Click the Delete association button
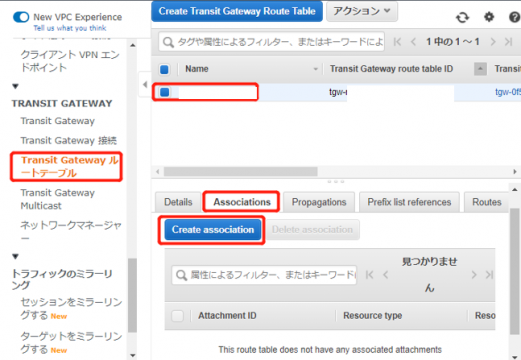Image resolution: width=521 pixels, height=360 pixels. click(x=312, y=230)
